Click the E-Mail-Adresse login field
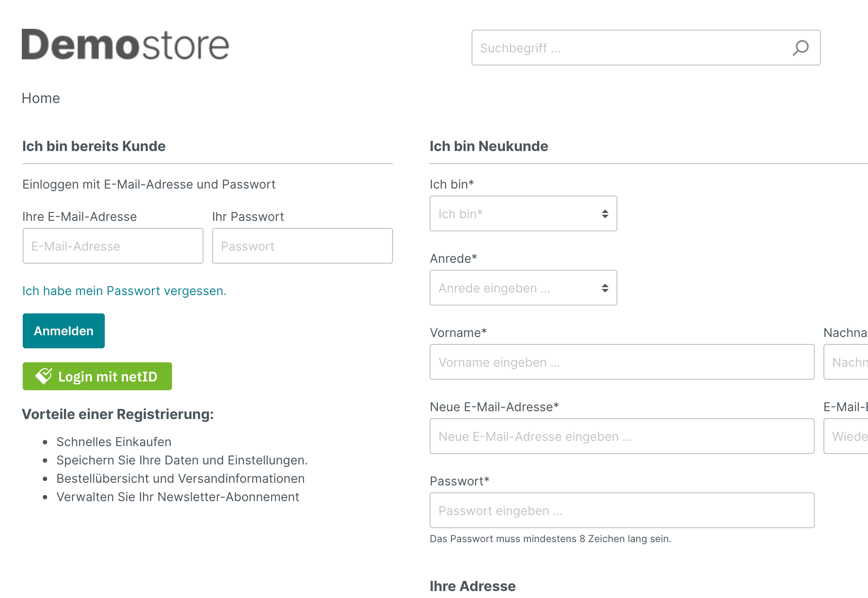This screenshot has width=868, height=598. [x=113, y=246]
